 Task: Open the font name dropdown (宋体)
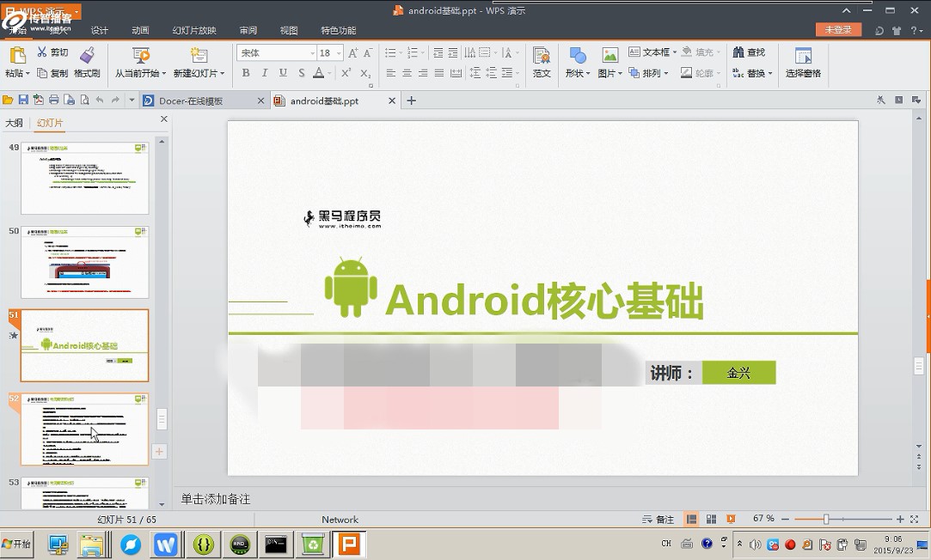[312, 52]
